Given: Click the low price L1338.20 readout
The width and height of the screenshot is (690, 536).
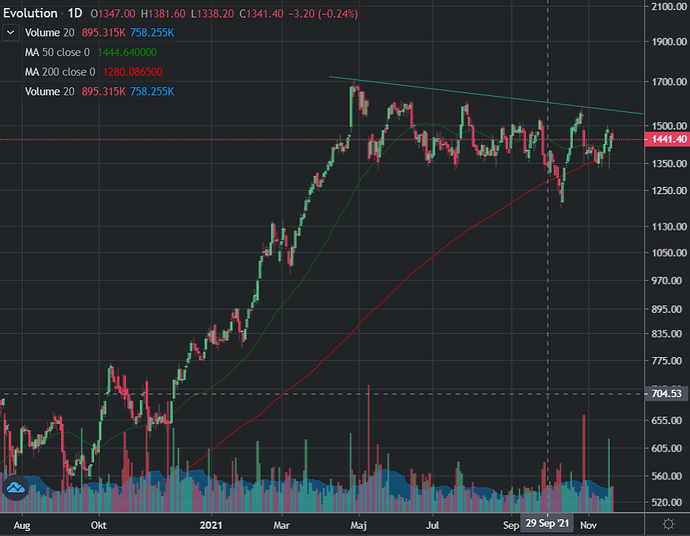Looking at the screenshot, I should click(x=213, y=14).
